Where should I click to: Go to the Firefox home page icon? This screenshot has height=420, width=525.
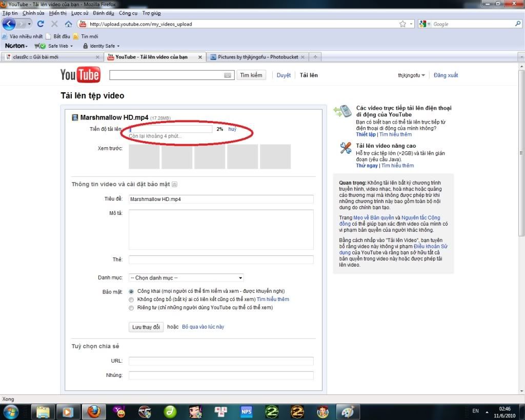click(68, 24)
